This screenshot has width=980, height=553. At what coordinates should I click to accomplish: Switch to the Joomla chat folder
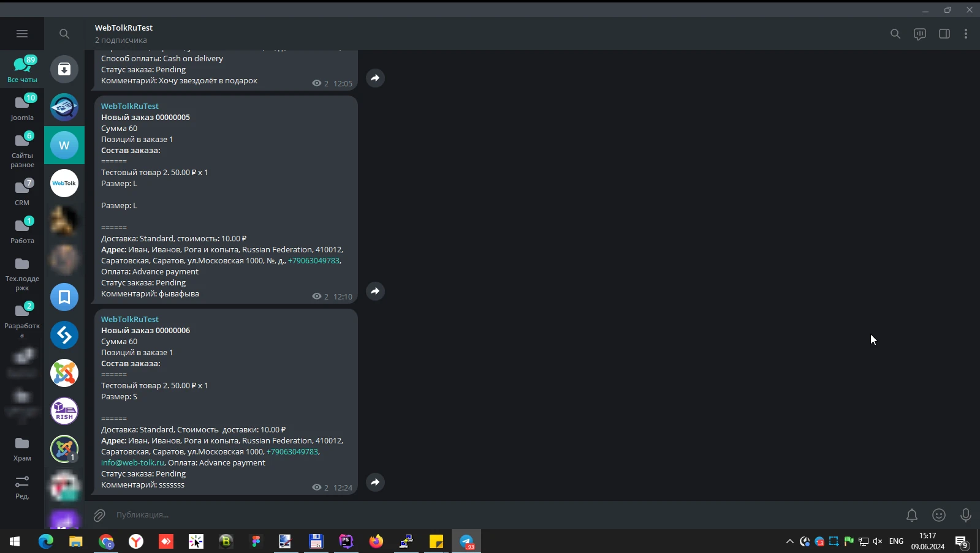point(22,107)
